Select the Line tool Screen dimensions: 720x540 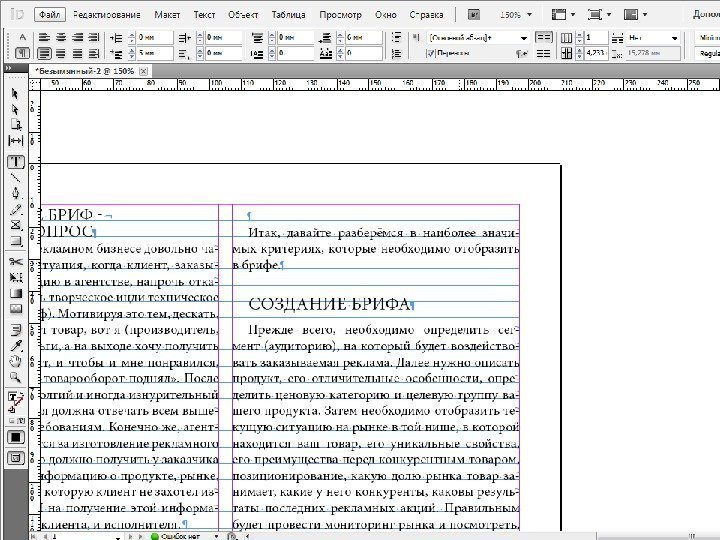pos(16,176)
